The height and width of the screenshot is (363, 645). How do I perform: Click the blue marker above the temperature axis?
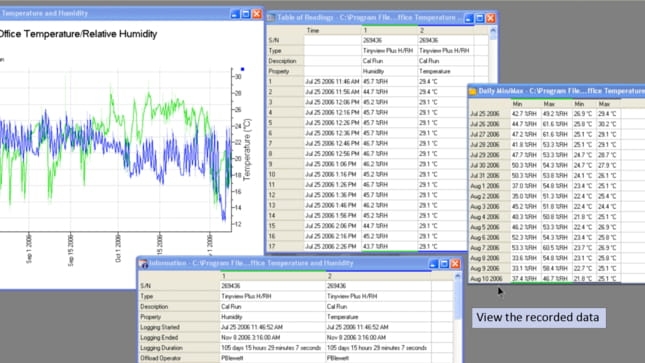[x=242, y=69]
